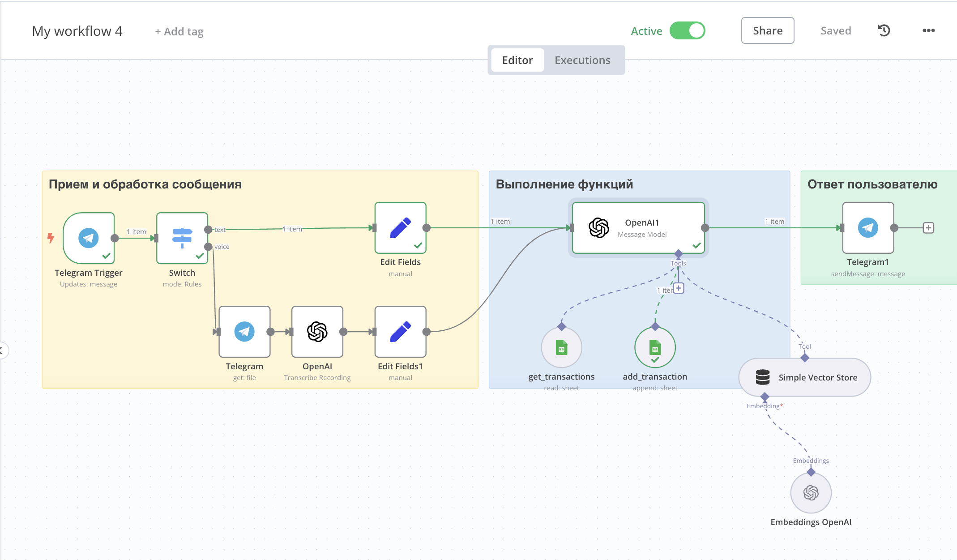The height and width of the screenshot is (560, 957).
Task: Select the Embeddings OpenAI node
Action: (x=811, y=493)
